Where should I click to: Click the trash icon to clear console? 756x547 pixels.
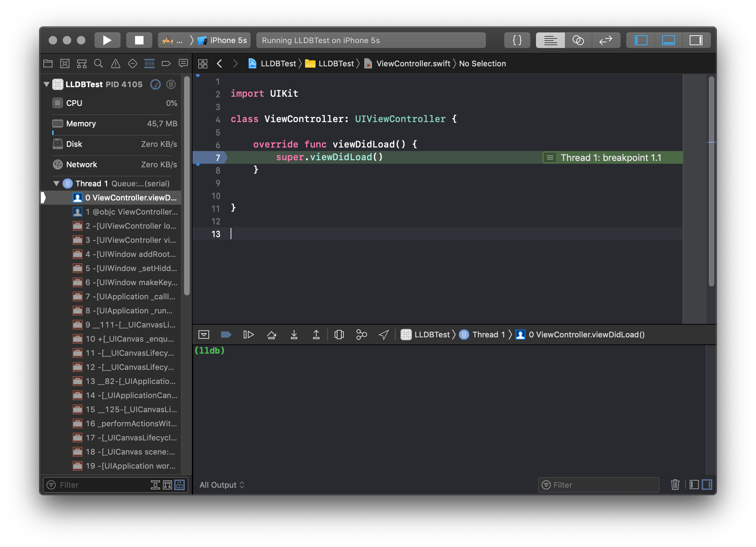pos(675,485)
